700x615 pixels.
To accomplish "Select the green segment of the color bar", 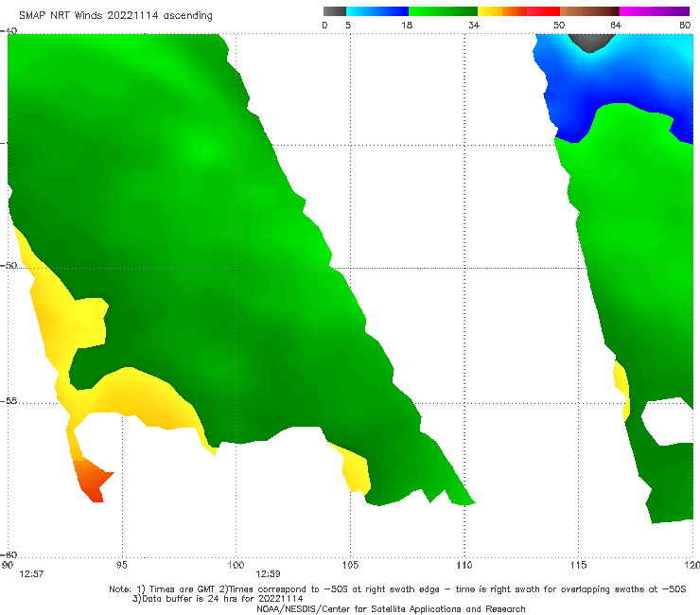I will point(443,11).
